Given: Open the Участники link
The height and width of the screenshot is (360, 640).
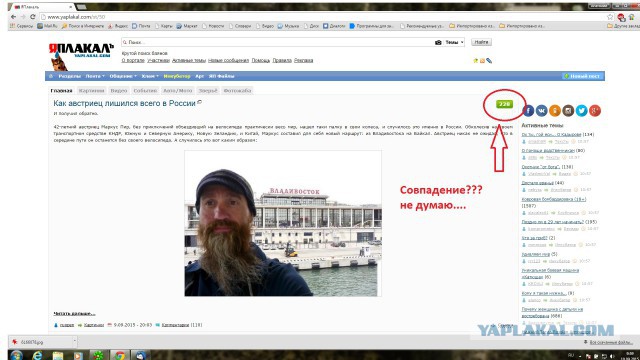Looking at the screenshot, I should [158, 60].
